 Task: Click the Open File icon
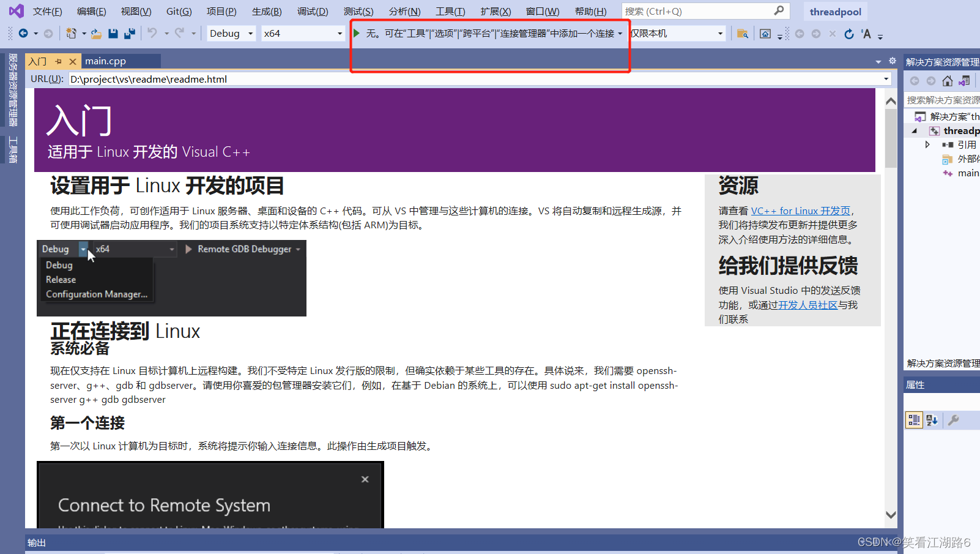96,34
